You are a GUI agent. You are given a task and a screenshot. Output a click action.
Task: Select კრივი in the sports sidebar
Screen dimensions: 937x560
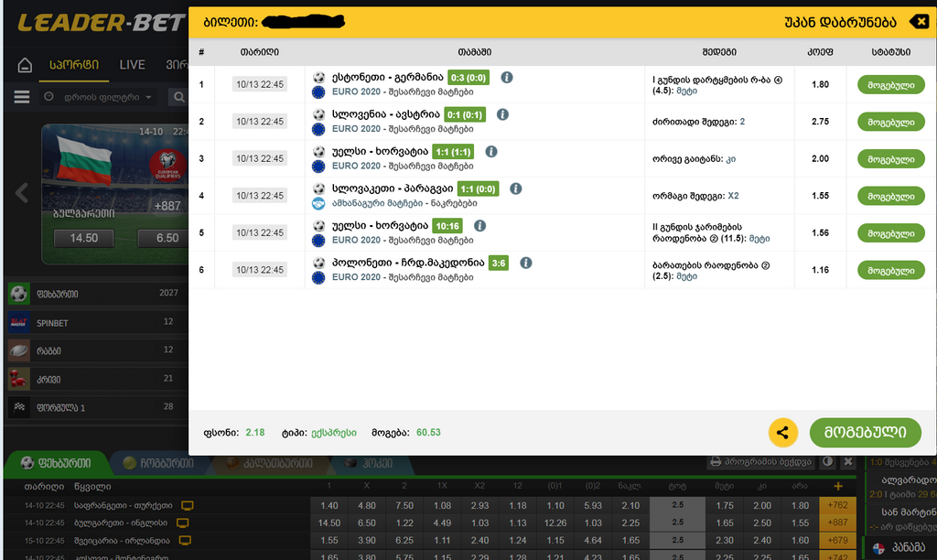point(95,379)
